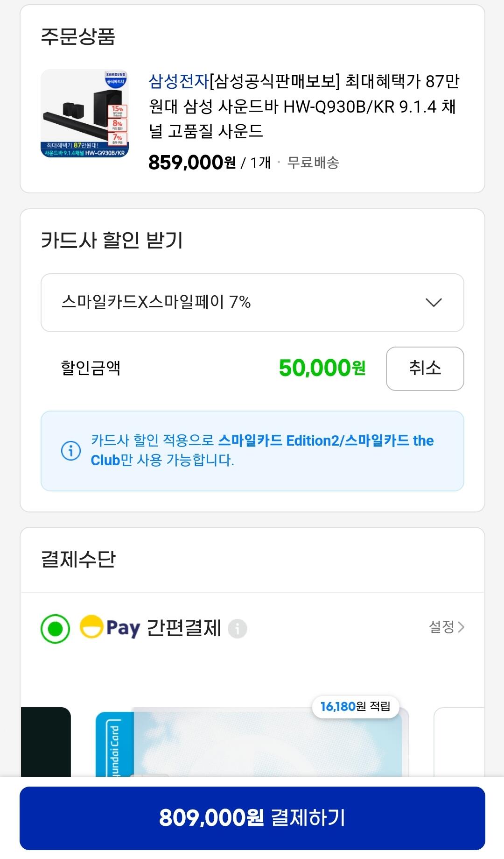
Task: Select the partially visible card at right
Action: click(460, 743)
